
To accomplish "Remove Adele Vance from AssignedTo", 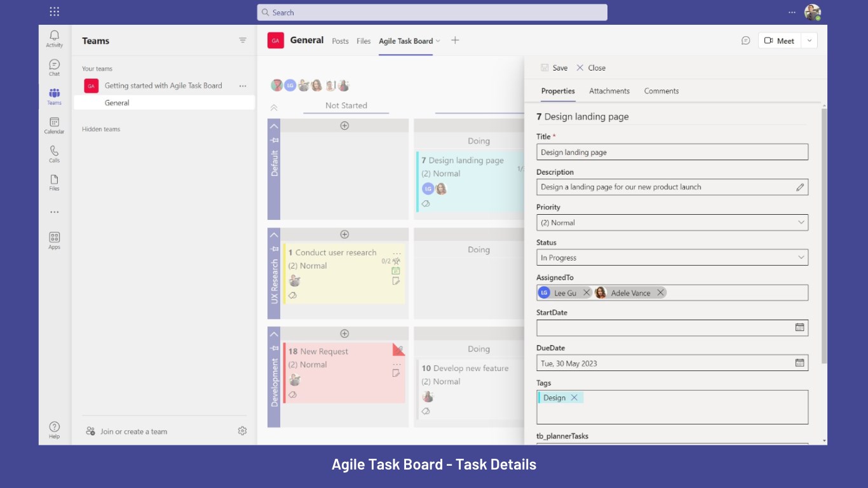I will click(660, 292).
